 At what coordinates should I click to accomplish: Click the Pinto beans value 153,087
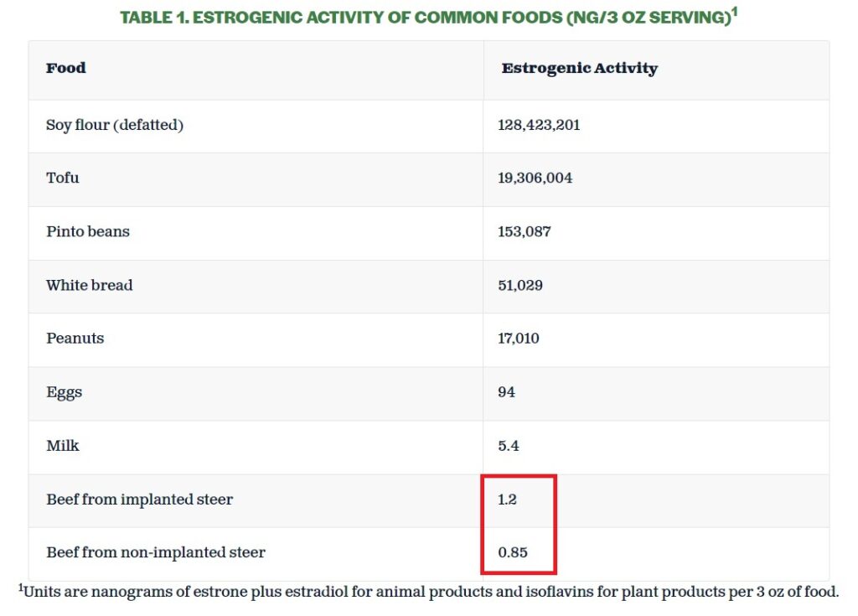point(525,231)
